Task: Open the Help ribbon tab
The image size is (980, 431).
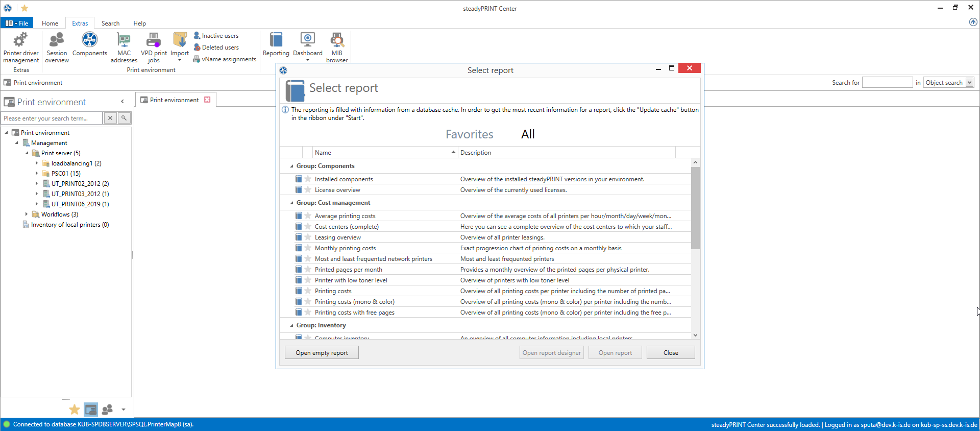Action: (139, 23)
